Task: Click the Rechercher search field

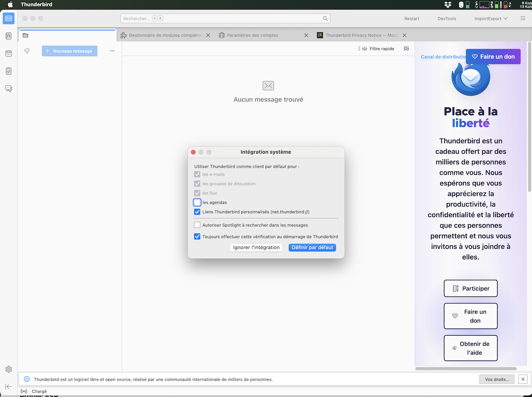Action: tap(226, 19)
